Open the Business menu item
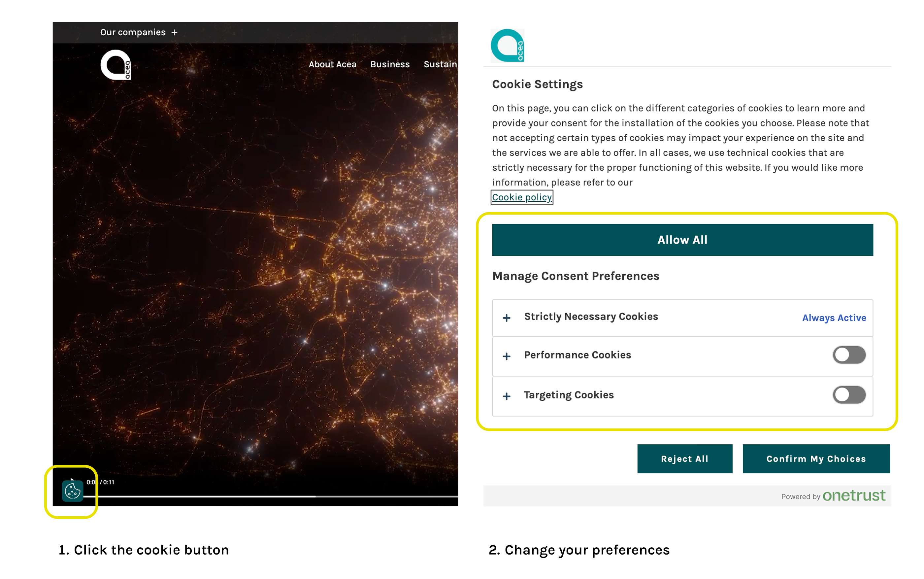924x579 pixels. (x=390, y=64)
